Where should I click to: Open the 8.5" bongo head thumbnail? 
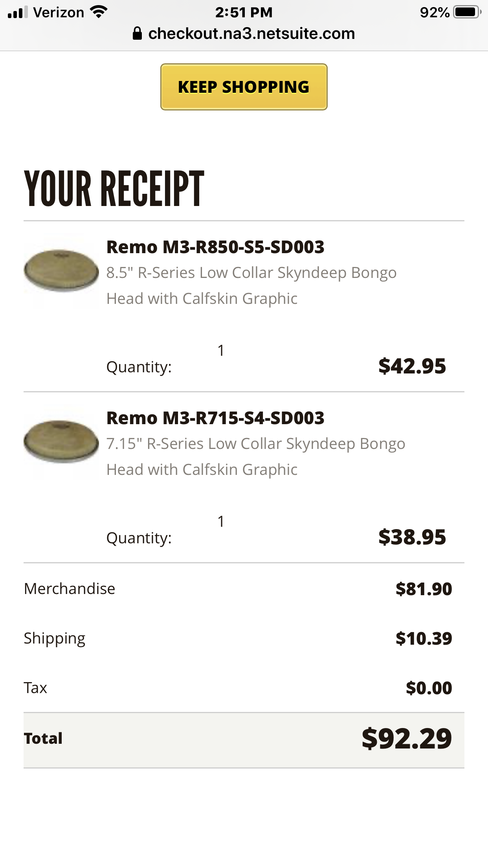click(61, 271)
